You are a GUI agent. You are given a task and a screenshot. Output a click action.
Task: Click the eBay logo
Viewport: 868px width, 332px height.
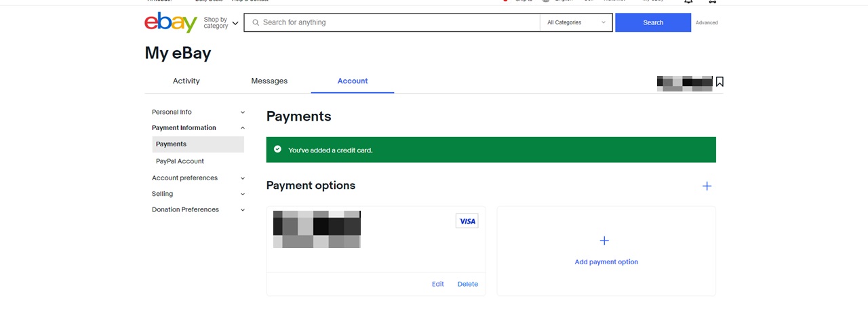(171, 22)
